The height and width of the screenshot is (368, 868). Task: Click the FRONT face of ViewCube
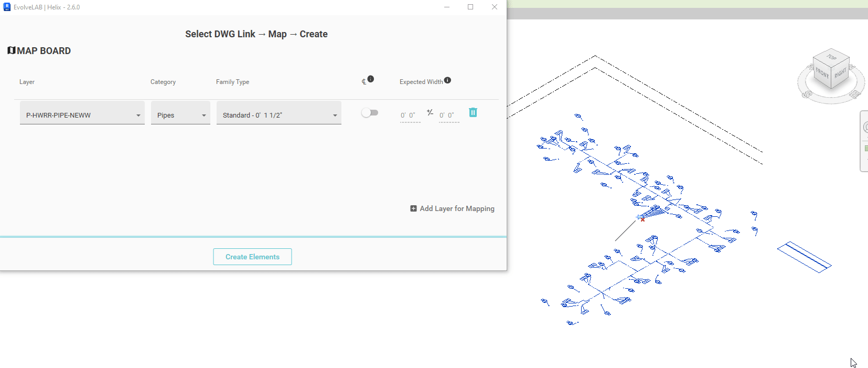coord(822,73)
